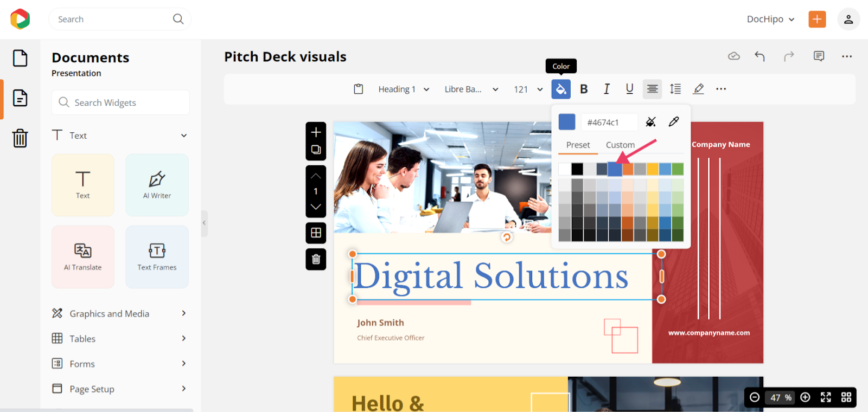Screen dimensions: 868x412
Task: Click the hex color code field #4674c1
Action: (609, 123)
